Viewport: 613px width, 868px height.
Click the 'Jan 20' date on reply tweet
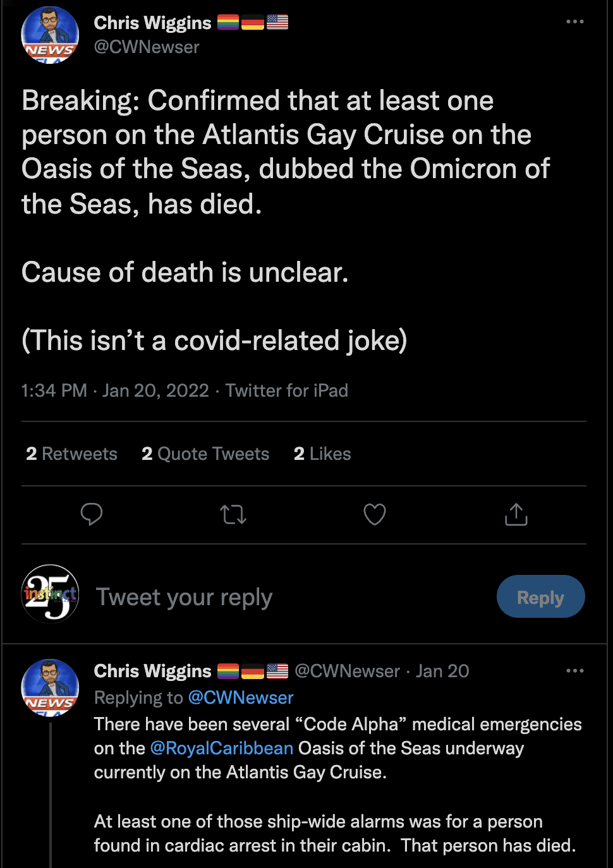point(442,671)
